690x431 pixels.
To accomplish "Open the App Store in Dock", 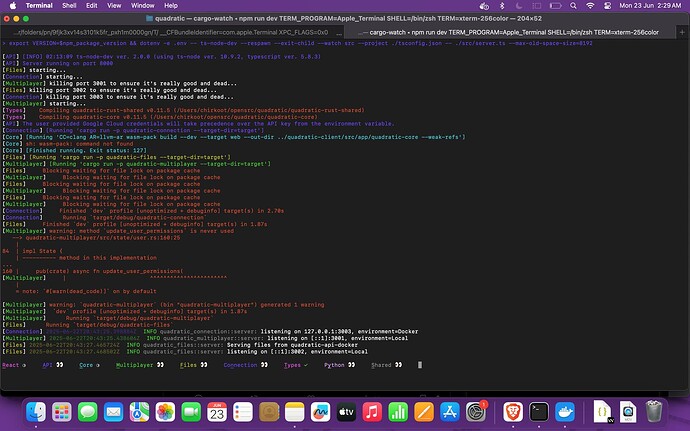I will pos(450,413).
